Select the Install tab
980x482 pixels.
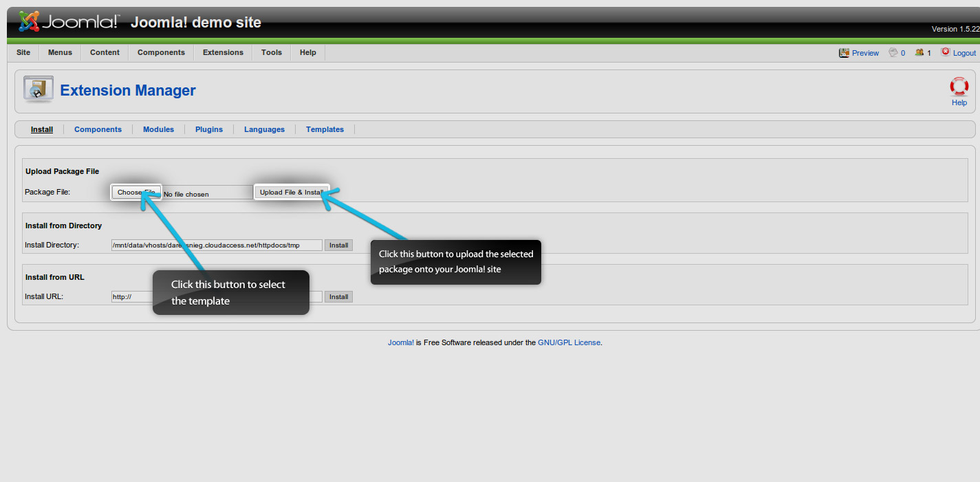pyautogui.click(x=42, y=129)
